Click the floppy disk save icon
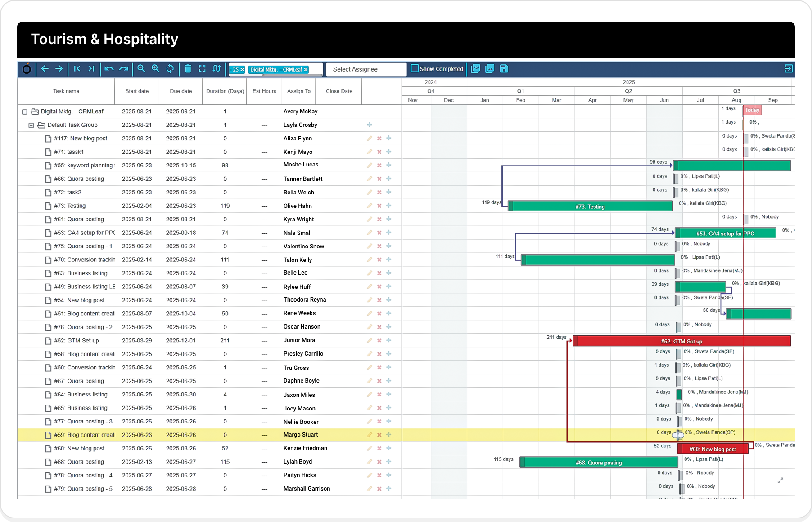812x522 pixels. point(504,68)
